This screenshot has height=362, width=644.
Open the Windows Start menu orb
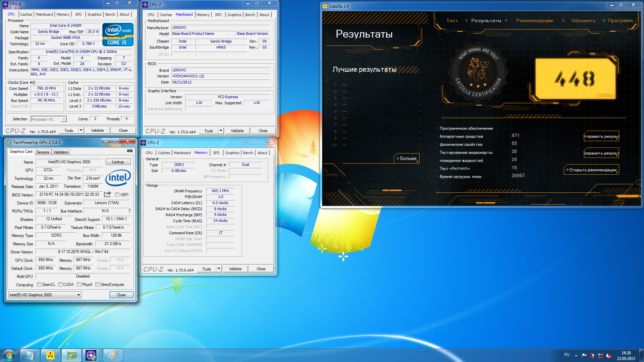9,355
